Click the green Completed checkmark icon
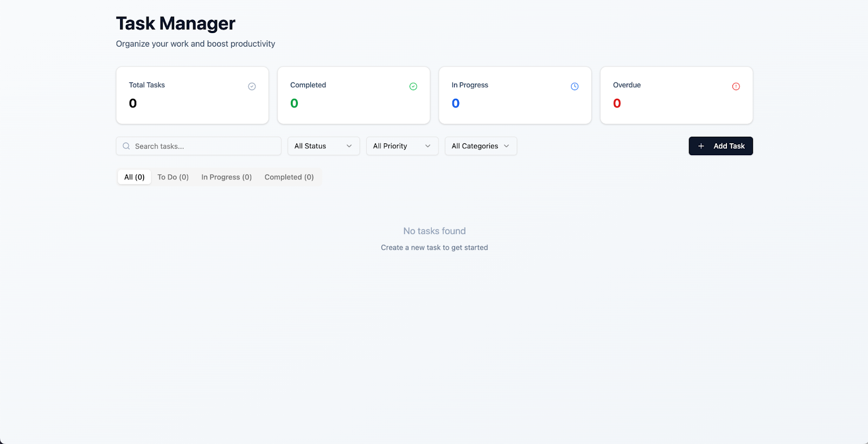 click(413, 86)
